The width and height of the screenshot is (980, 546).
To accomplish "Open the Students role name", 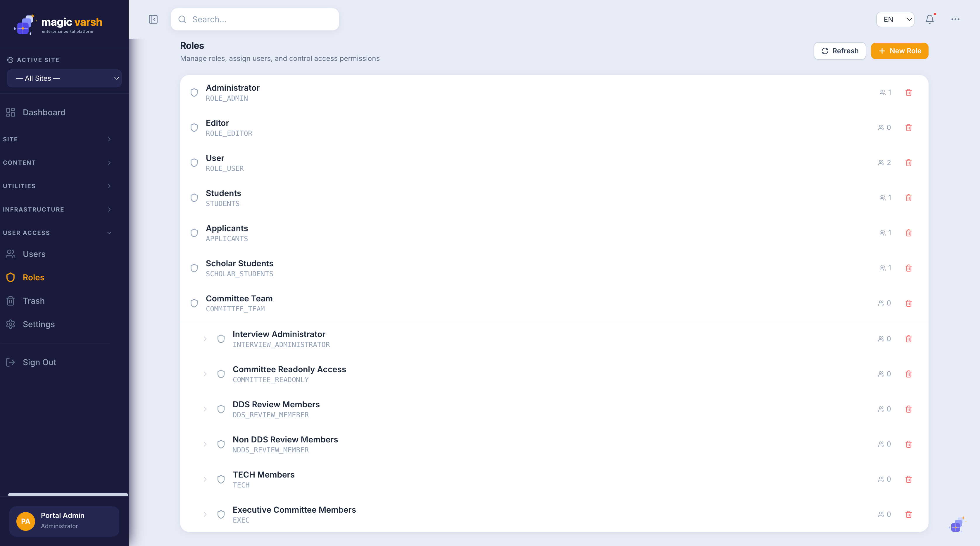I will (223, 193).
